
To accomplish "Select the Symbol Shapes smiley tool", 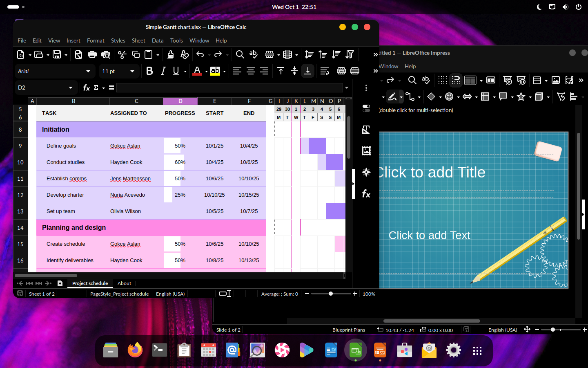I will [x=449, y=96].
